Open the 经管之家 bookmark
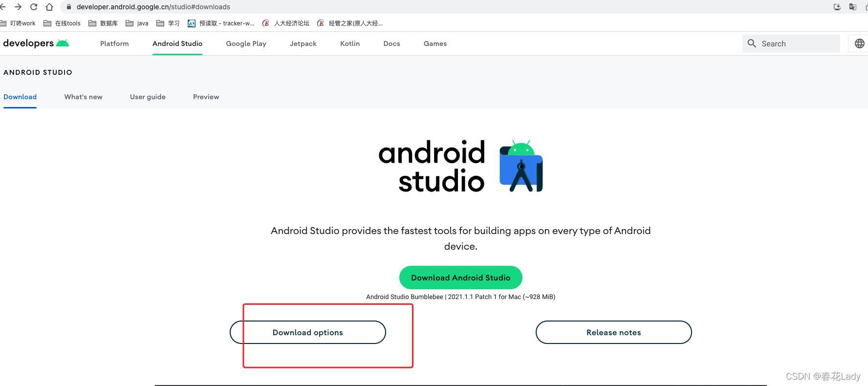The width and height of the screenshot is (868, 386). pyautogui.click(x=350, y=23)
